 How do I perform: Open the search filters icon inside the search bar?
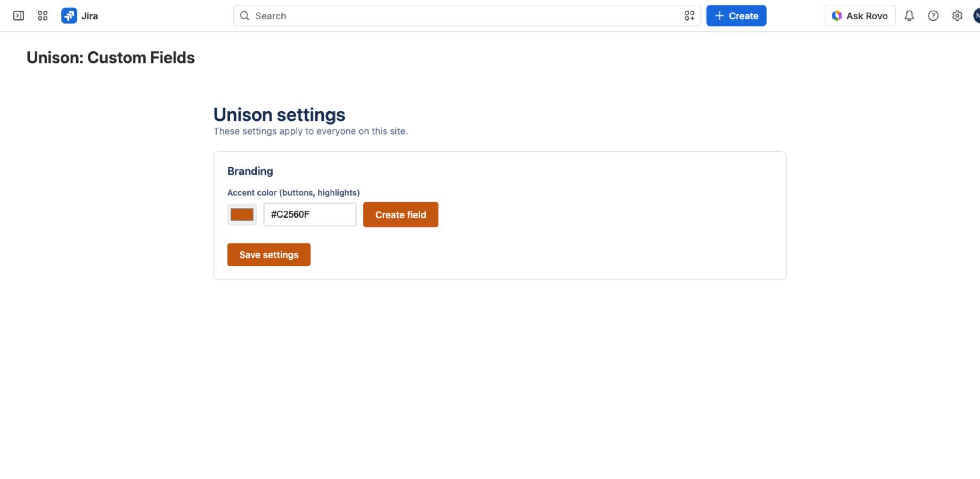click(x=690, y=16)
